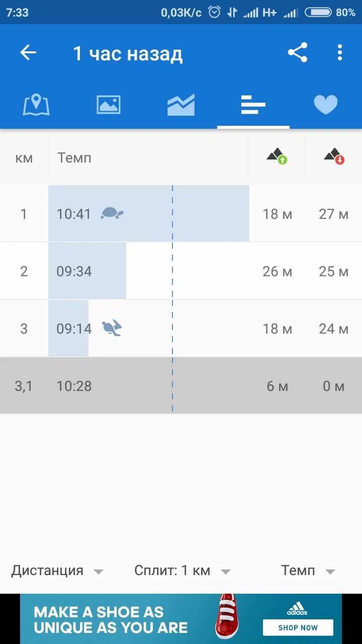
Task: Tap the battery indicator in status bar
Action: tap(318, 13)
